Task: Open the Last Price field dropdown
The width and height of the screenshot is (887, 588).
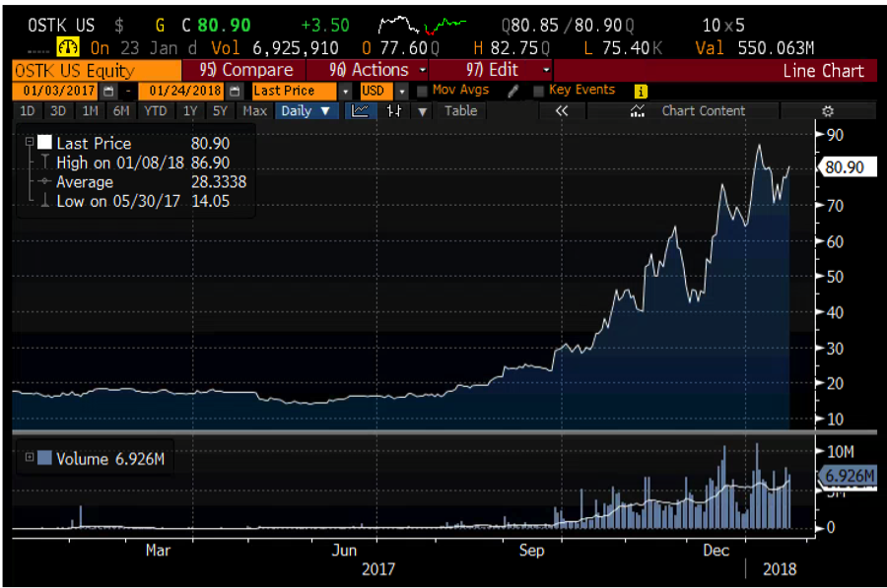Action: [345, 91]
